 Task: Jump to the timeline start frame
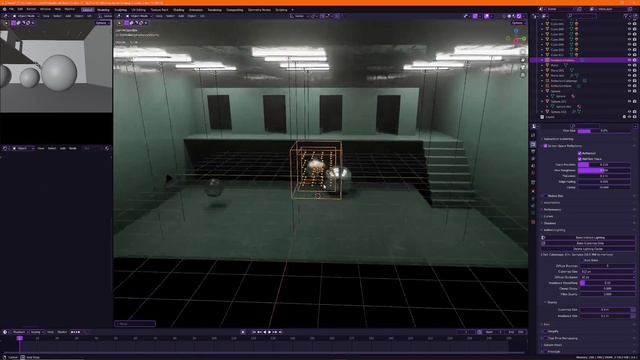pyautogui.click(x=254, y=332)
